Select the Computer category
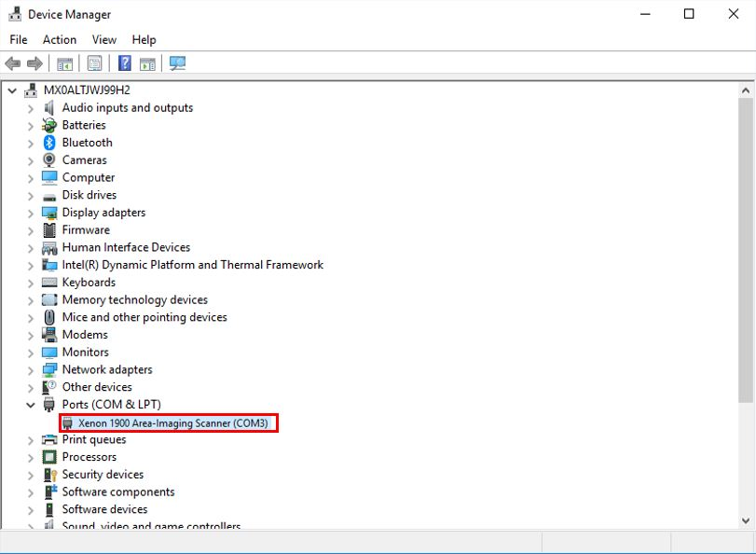Screen dimensions: 756x554 coord(89,177)
